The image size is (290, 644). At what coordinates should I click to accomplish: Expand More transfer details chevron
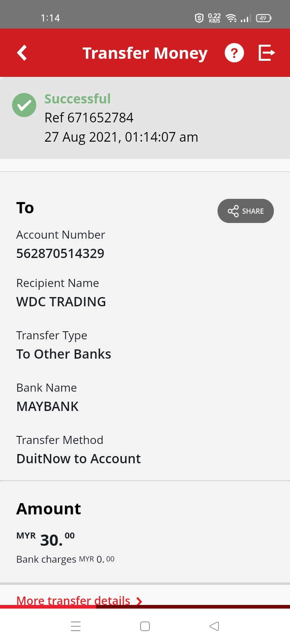(139, 601)
